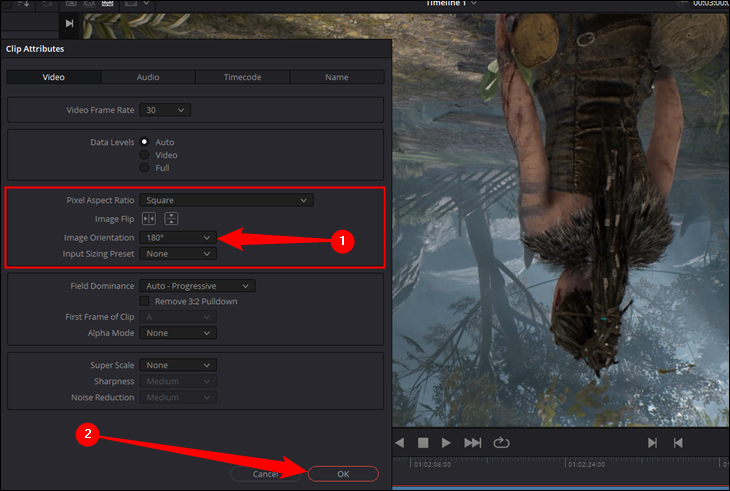Expand the Pixel Aspect Ratio dropdown

click(x=226, y=200)
